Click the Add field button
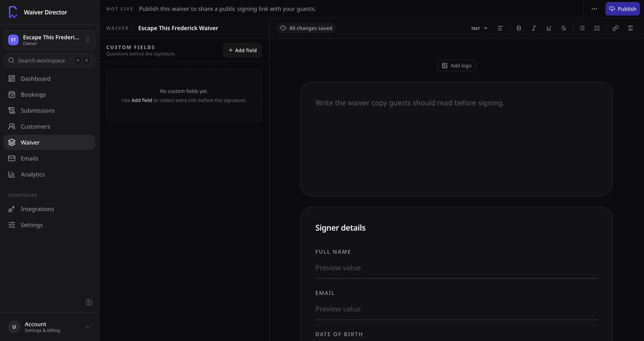Screen dimensions: 644x341 click(x=242, y=50)
